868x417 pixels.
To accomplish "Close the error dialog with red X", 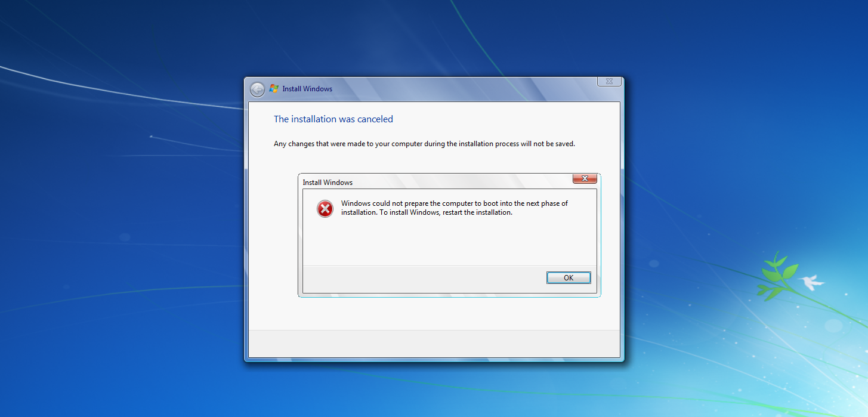I will coord(585,178).
